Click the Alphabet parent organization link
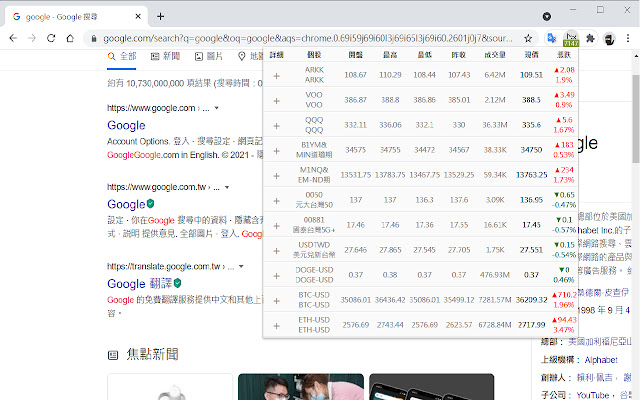Viewport: 640px width, 400px height. [601, 360]
